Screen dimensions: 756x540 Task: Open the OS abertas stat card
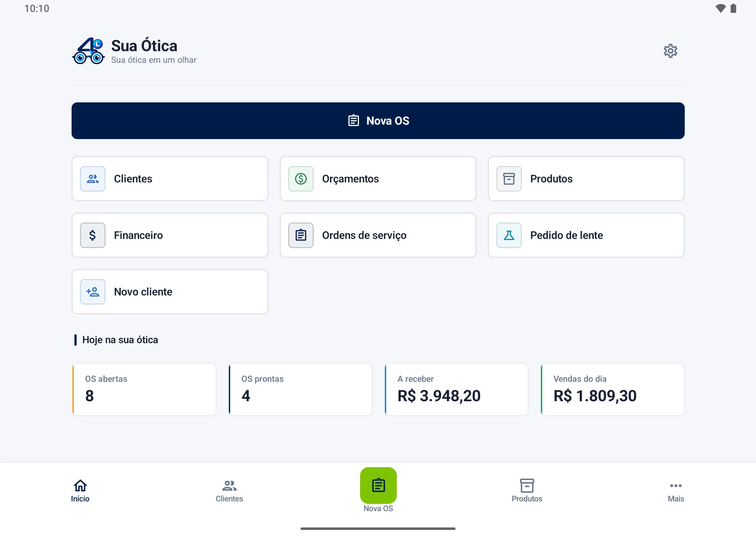[x=144, y=389]
